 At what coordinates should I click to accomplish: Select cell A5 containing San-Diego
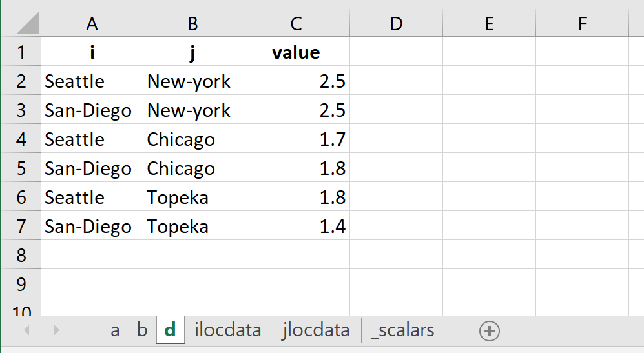pyautogui.click(x=92, y=168)
